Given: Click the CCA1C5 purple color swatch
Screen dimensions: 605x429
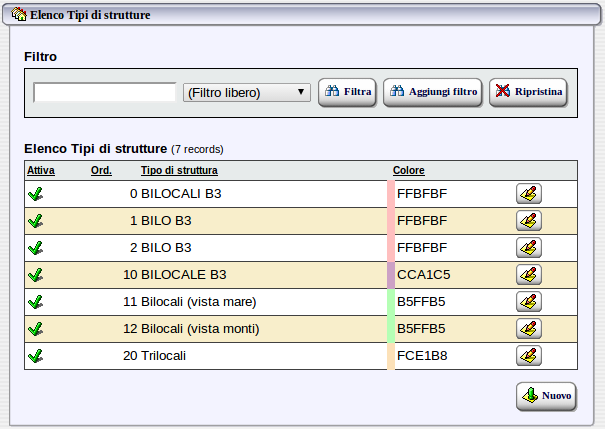Looking at the screenshot, I should [390, 274].
